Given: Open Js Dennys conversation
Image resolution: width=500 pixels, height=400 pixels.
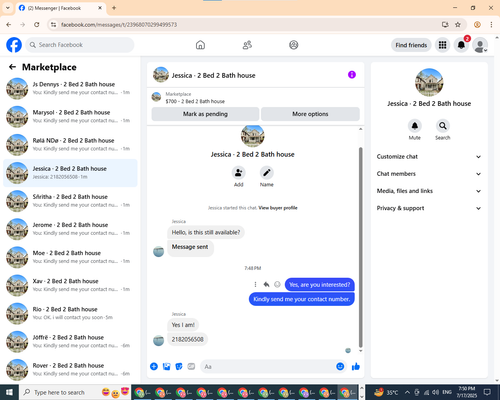Looking at the screenshot, I should [70, 88].
